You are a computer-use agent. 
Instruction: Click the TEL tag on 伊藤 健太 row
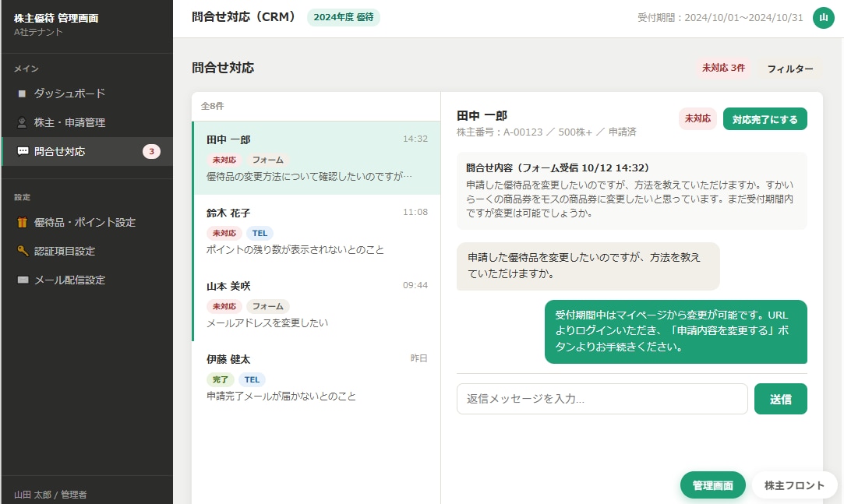coord(252,379)
